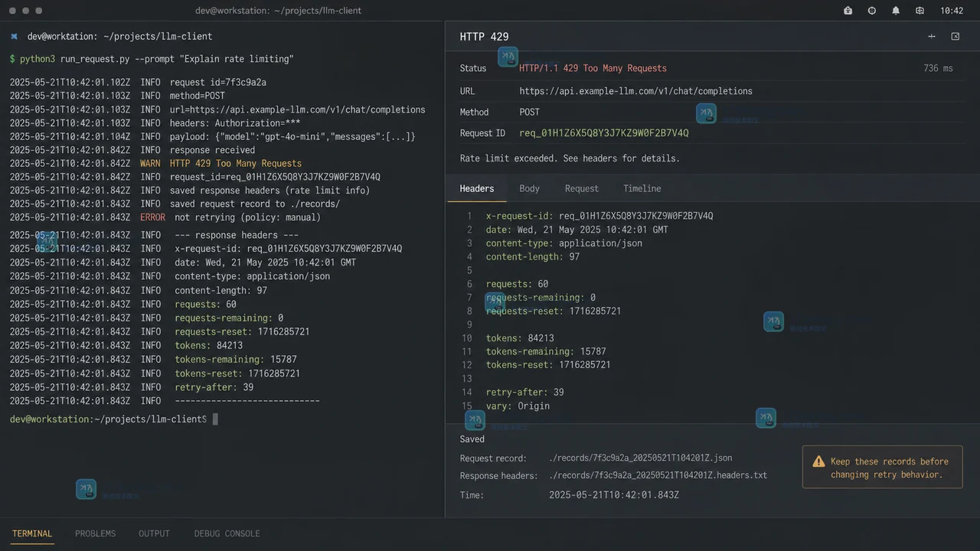This screenshot has height=551, width=980.
Task: Switch to the Body tab
Action: pos(529,188)
